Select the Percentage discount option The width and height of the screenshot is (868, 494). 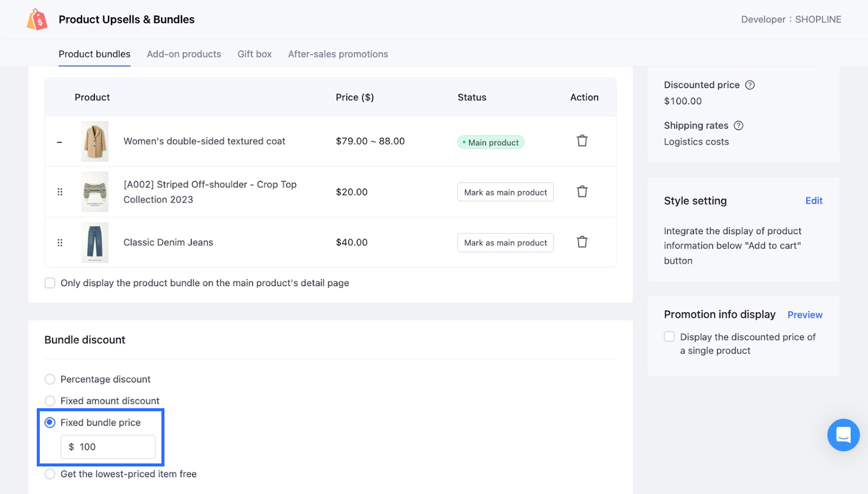point(50,379)
